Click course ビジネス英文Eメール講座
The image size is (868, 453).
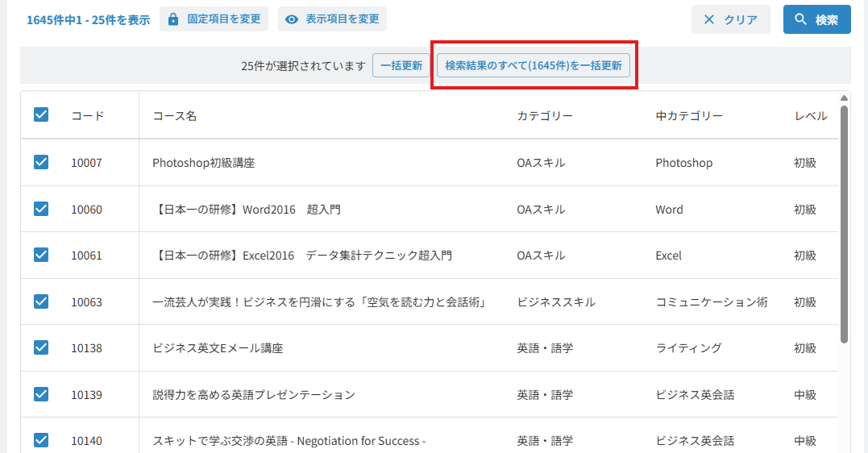point(218,348)
